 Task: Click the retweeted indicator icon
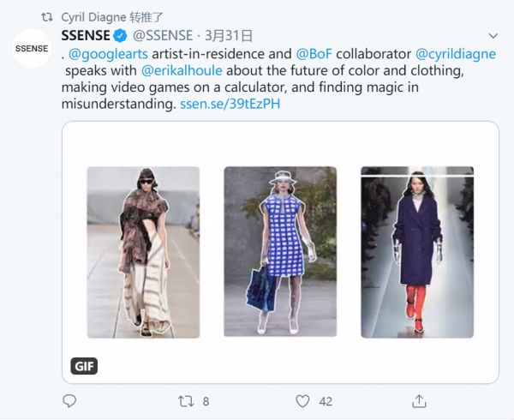click(46, 16)
